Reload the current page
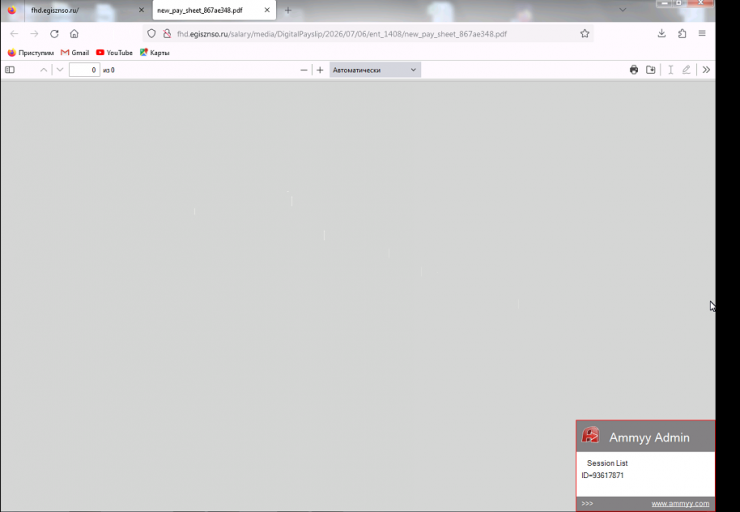740x512 pixels. click(x=54, y=34)
